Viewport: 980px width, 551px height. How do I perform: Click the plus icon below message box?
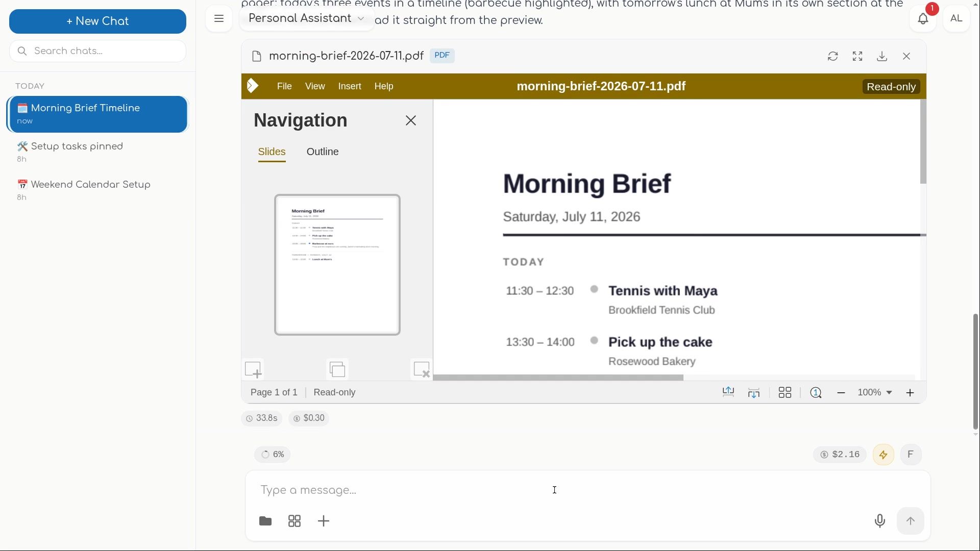324,521
